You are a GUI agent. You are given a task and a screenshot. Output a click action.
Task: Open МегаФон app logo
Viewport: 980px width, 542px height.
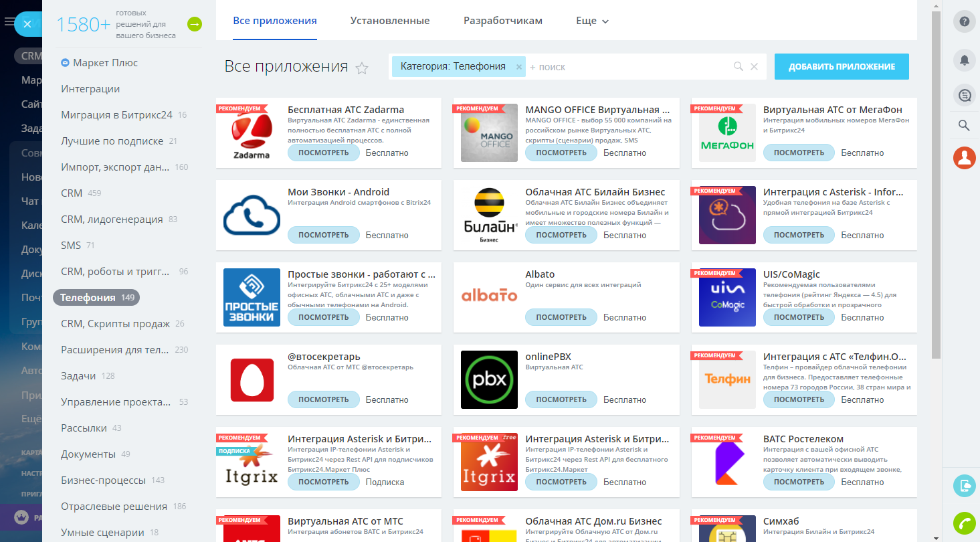tap(727, 133)
